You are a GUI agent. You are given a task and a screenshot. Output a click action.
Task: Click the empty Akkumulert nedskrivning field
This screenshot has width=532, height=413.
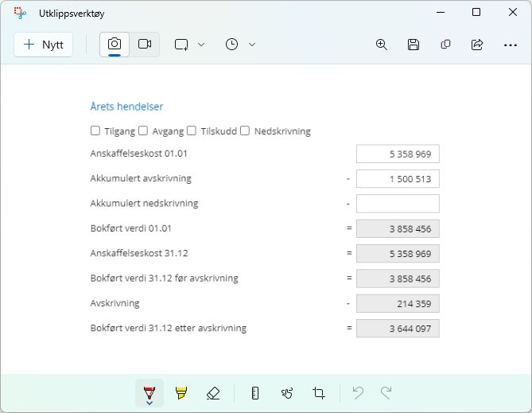(398, 204)
